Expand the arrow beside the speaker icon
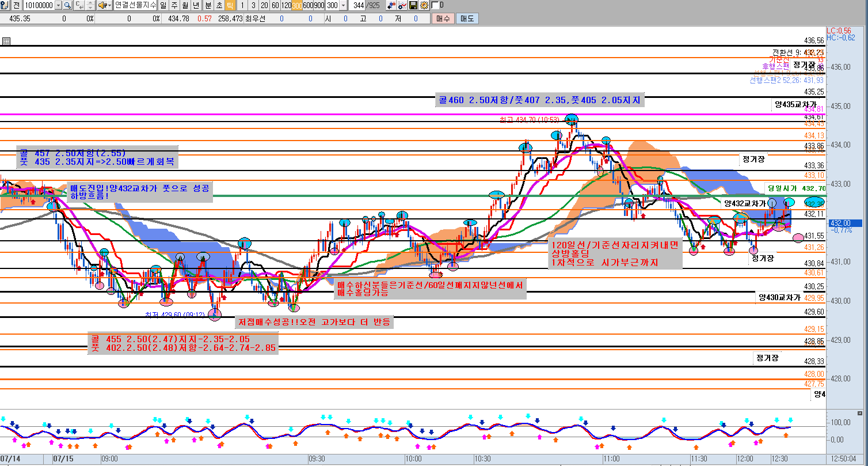868x466 pixels. pyautogui.click(x=110, y=5)
